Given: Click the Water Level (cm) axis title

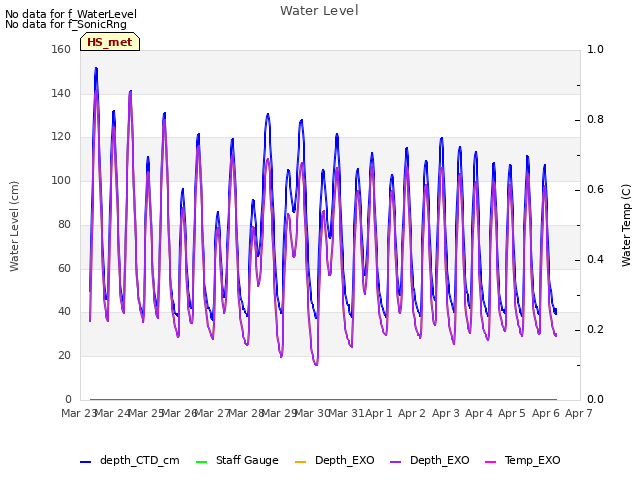Looking at the screenshot, I should [14, 227].
